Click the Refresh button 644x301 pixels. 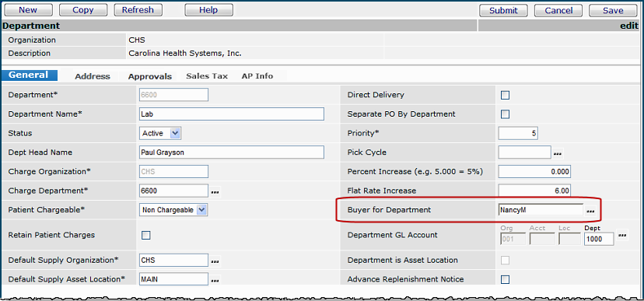138,10
